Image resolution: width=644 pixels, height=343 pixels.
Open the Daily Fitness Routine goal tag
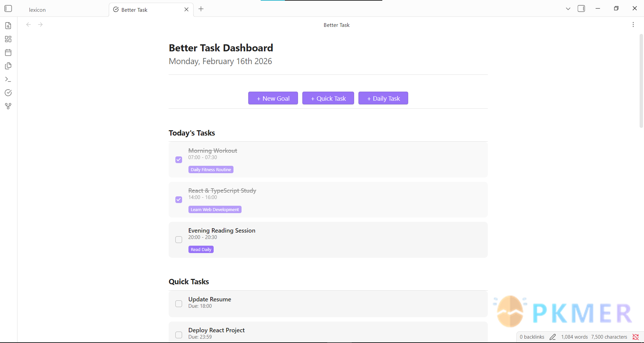[211, 169]
